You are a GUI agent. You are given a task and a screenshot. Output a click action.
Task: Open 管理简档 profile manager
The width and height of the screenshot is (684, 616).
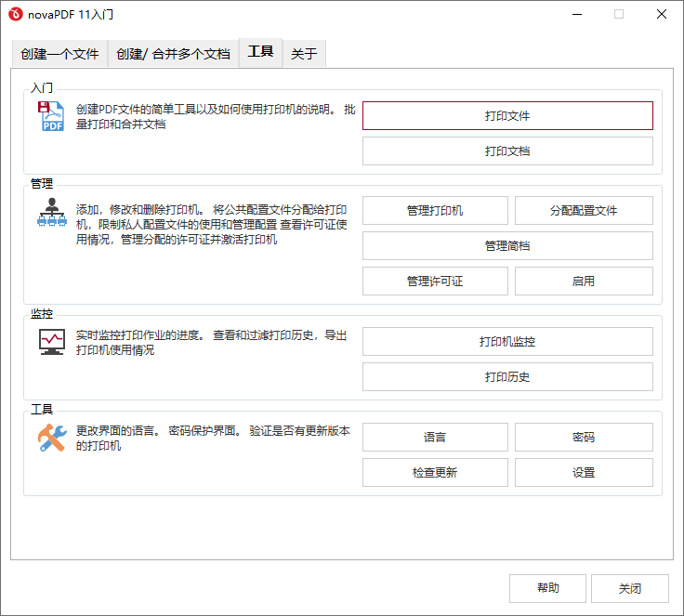[x=507, y=246]
